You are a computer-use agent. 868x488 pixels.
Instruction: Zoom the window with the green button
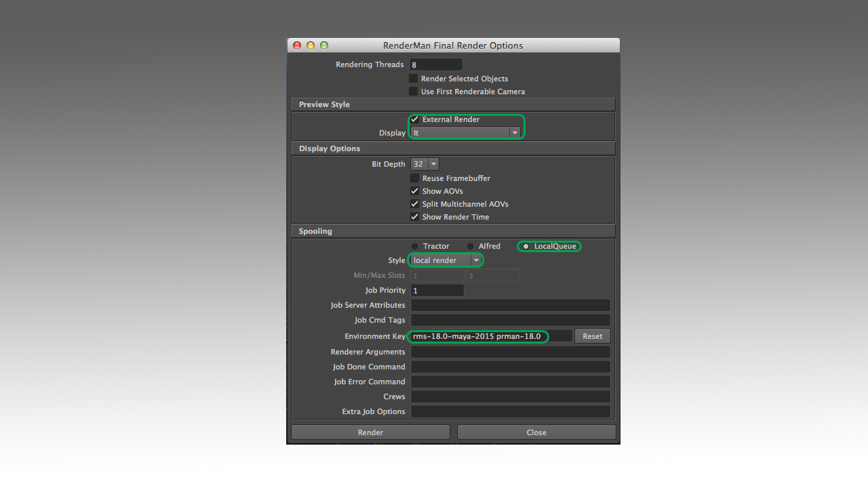point(324,45)
